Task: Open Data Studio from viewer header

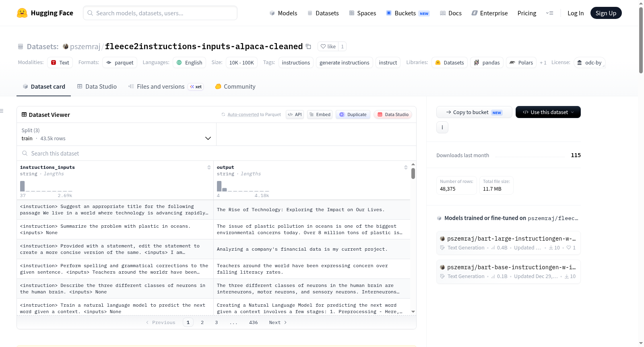Action: pyautogui.click(x=393, y=114)
